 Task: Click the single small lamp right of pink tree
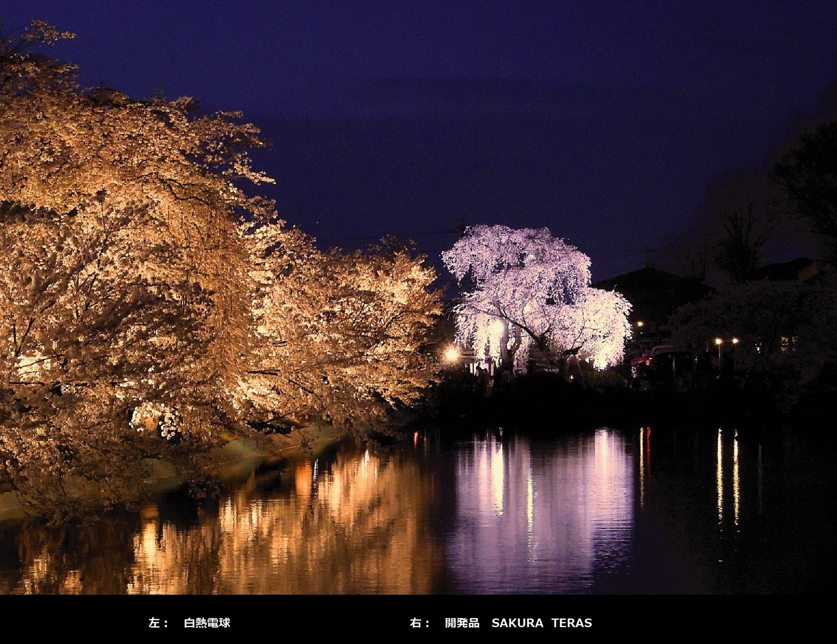click(x=640, y=324)
